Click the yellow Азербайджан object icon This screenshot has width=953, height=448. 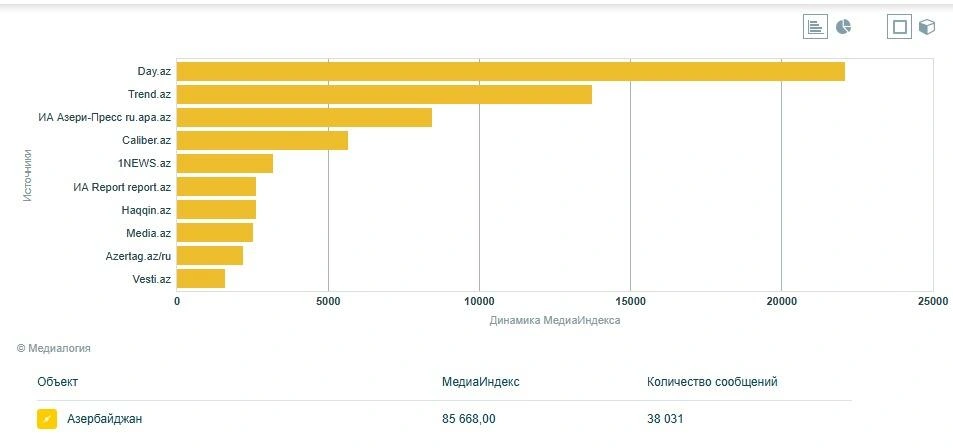click(47, 419)
